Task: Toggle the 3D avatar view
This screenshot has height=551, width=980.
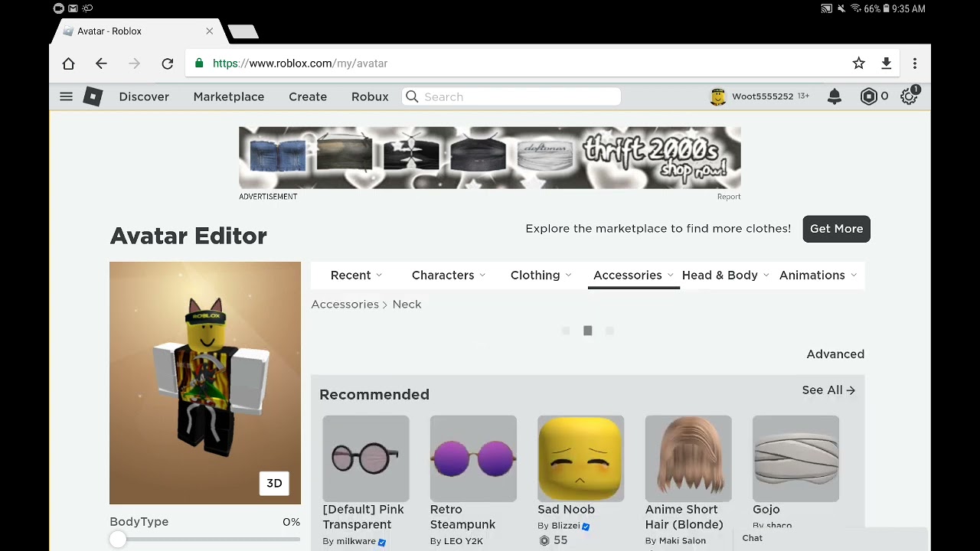Action: (x=274, y=483)
